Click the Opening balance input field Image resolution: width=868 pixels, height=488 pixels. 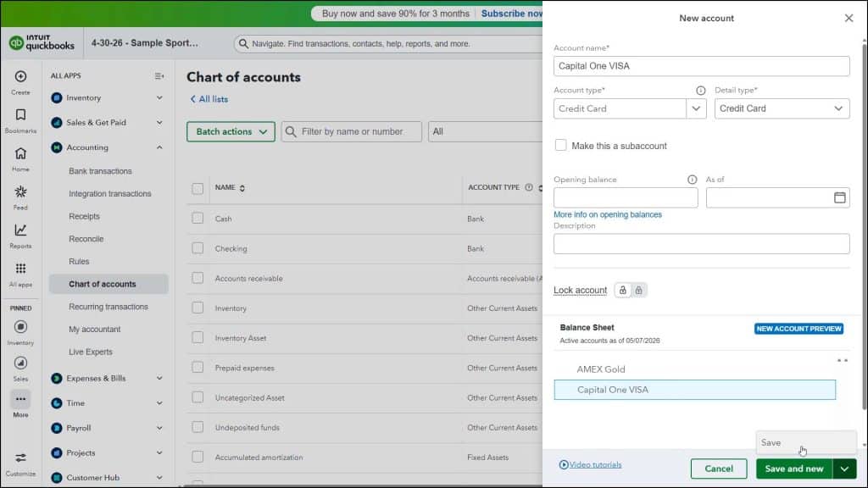[626, 197]
